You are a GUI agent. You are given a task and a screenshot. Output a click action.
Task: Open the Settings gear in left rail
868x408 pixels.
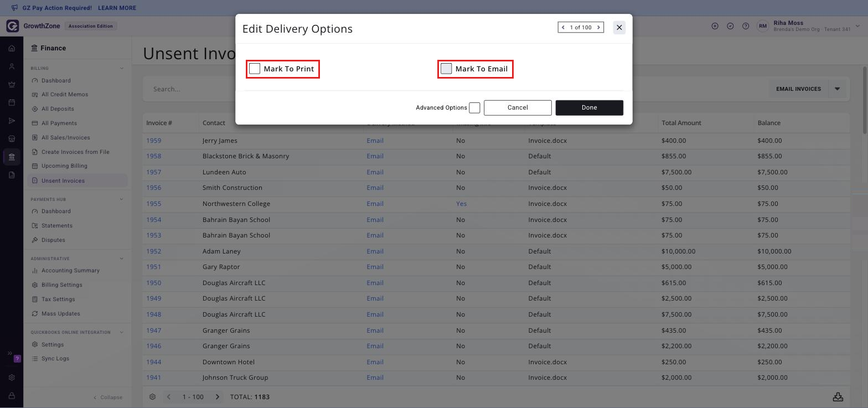point(12,378)
